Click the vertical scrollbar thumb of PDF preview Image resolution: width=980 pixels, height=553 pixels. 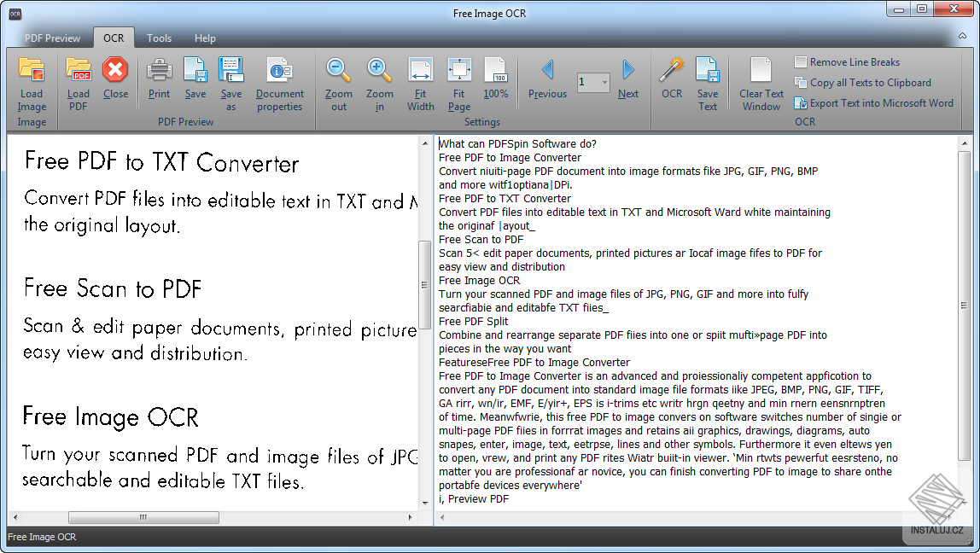click(424, 285)
